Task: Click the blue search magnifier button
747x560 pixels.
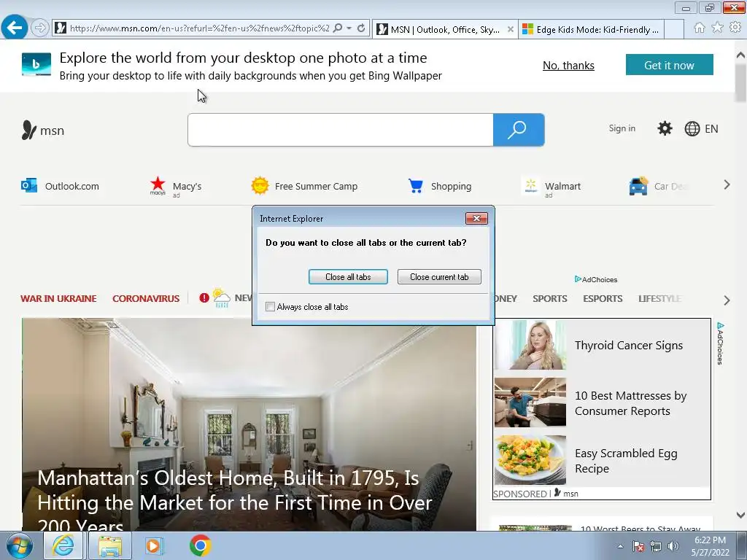Action: click(x=519, y=130)
